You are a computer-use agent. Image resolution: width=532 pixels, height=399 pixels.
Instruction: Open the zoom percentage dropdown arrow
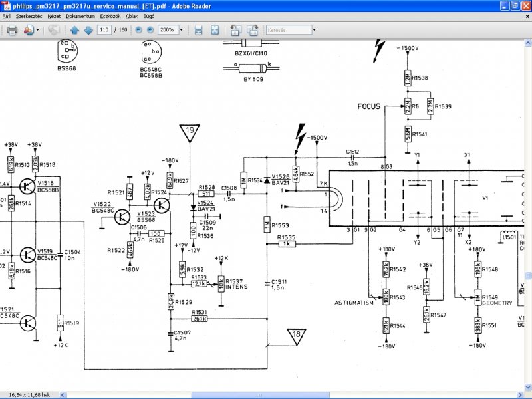[181, 30]
